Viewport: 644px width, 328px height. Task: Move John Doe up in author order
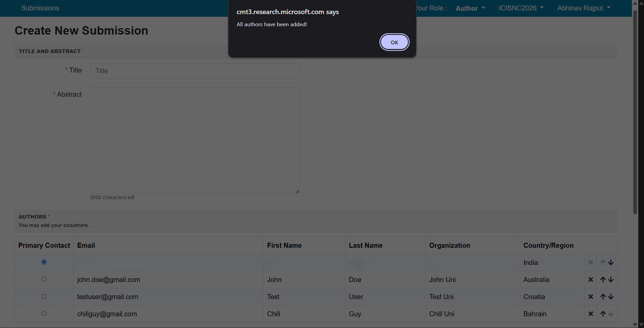point(602,280)
